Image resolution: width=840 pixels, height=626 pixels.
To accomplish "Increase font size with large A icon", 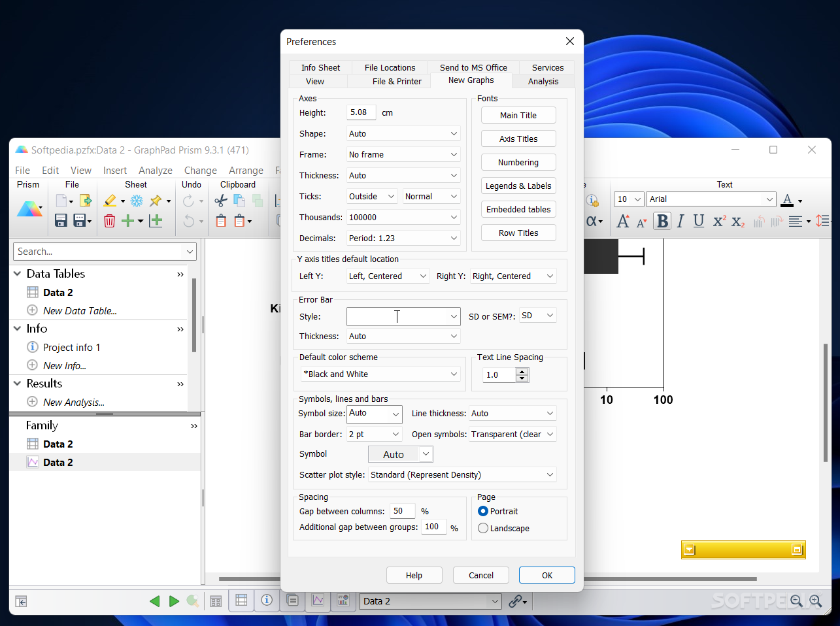I will coord(623,221).
